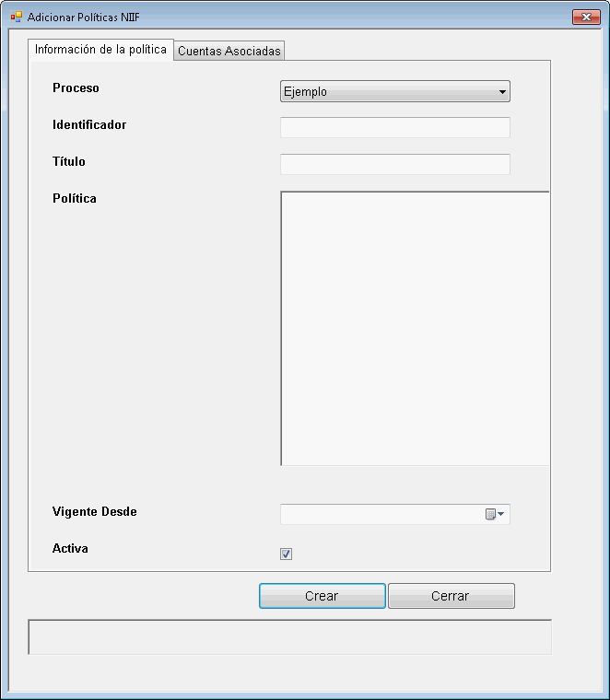The width and height of the screenshot is (610, 700).
Task: Click into the Título input box
Action: tap(394, 164)
